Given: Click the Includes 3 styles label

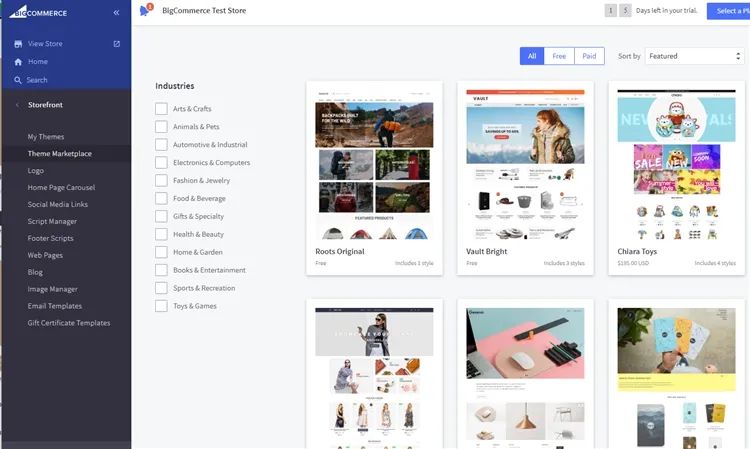Looking at the screenshot, I should (564, 263).
